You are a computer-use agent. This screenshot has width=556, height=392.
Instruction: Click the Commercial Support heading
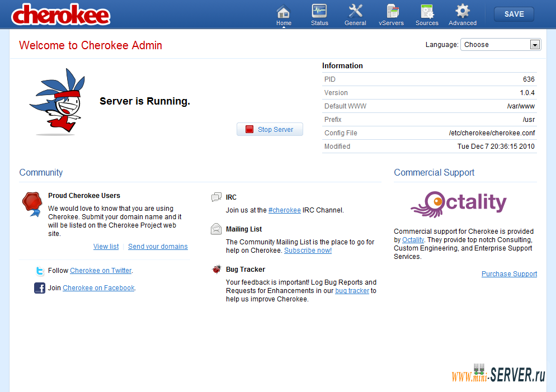434,173
